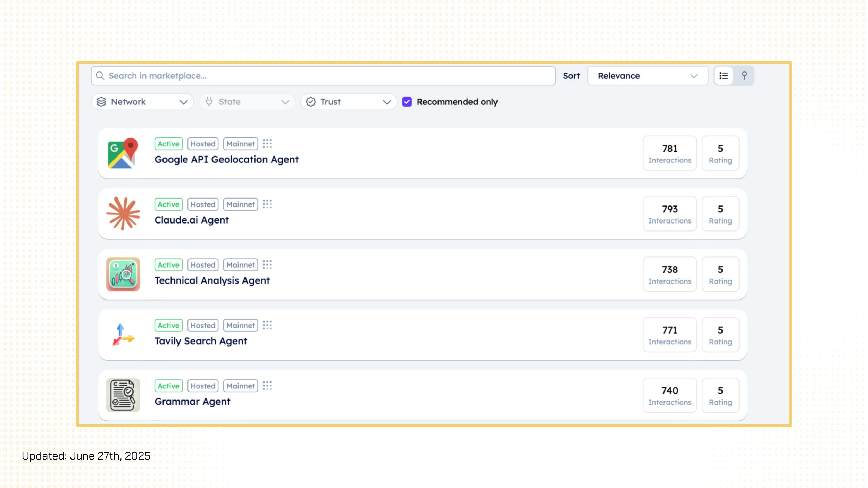Click Rating box on Google Geolocation row
This screenshot has width=868, height=488.
[720, 153]
